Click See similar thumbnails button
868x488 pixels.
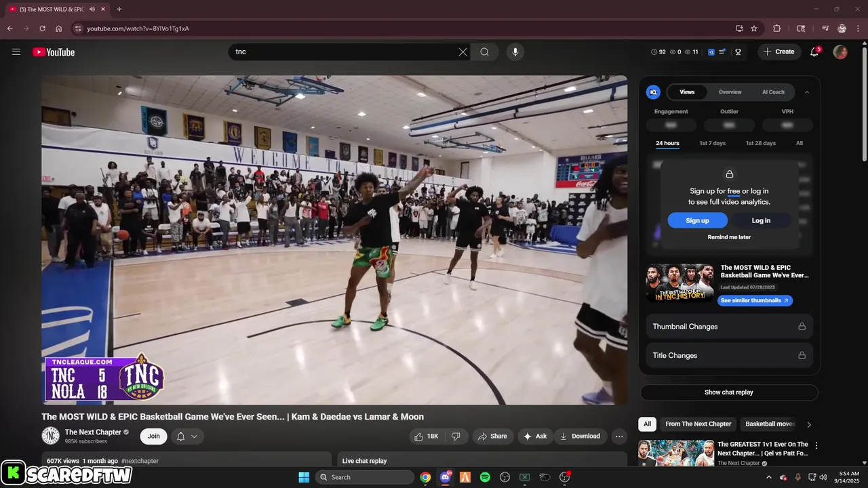click(x=755, y=300)
